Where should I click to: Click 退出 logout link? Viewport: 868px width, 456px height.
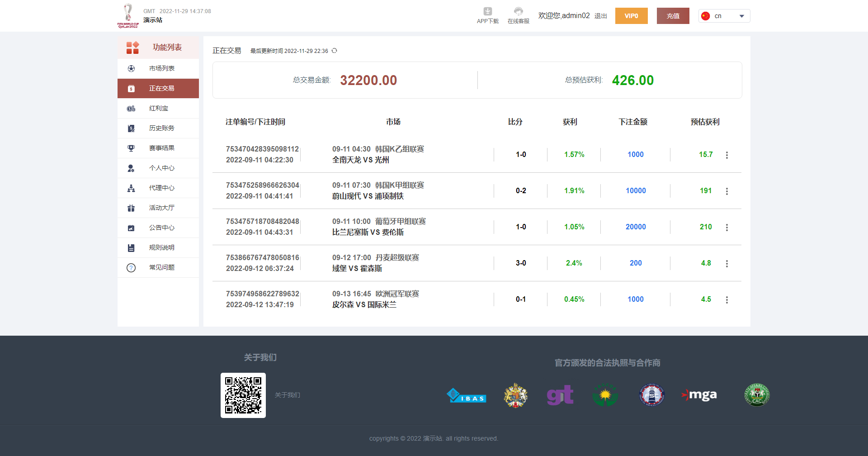pyautogui.click(x=600, y=16)
